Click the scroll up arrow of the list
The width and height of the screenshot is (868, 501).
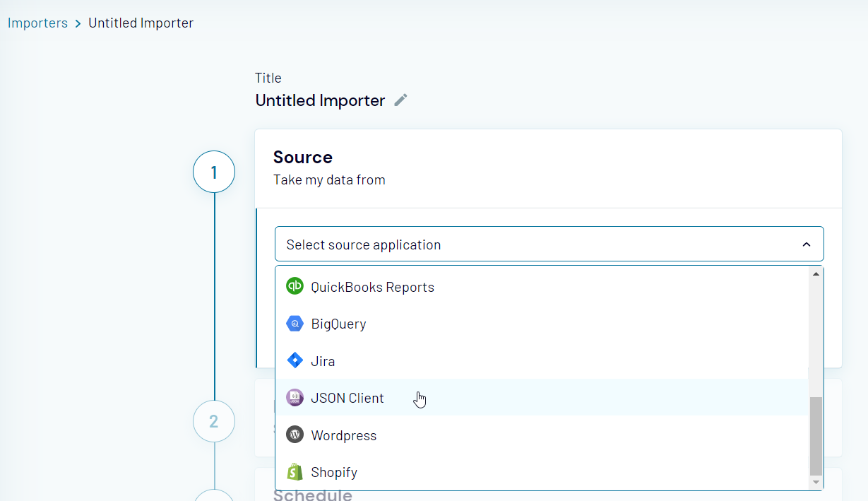(x=816, y=273)
